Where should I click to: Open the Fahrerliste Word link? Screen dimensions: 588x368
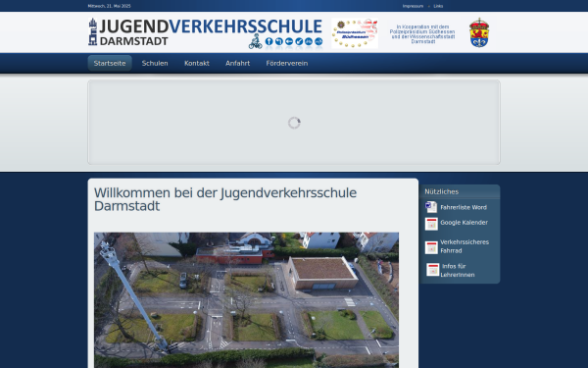464,207
